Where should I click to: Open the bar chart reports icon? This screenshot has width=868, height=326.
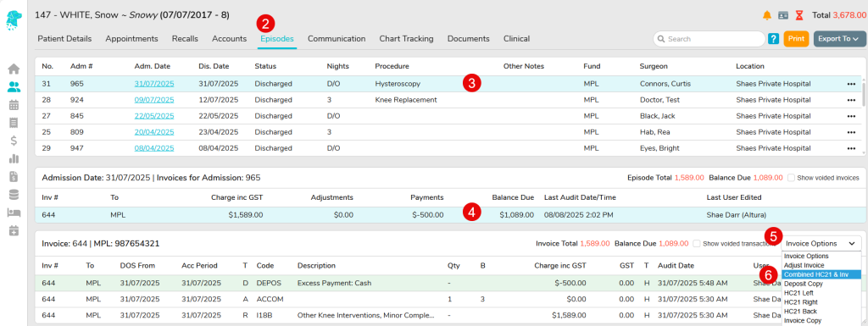[x=14, y=158]
